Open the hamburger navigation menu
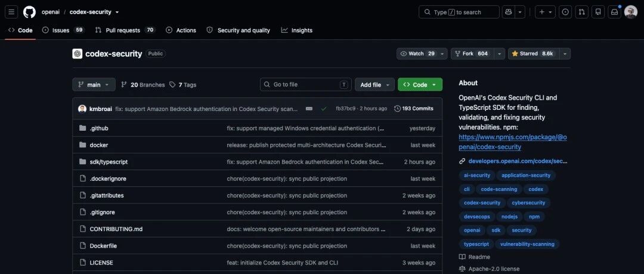Screen dimensions: 644x274 (x=11, y=12)
